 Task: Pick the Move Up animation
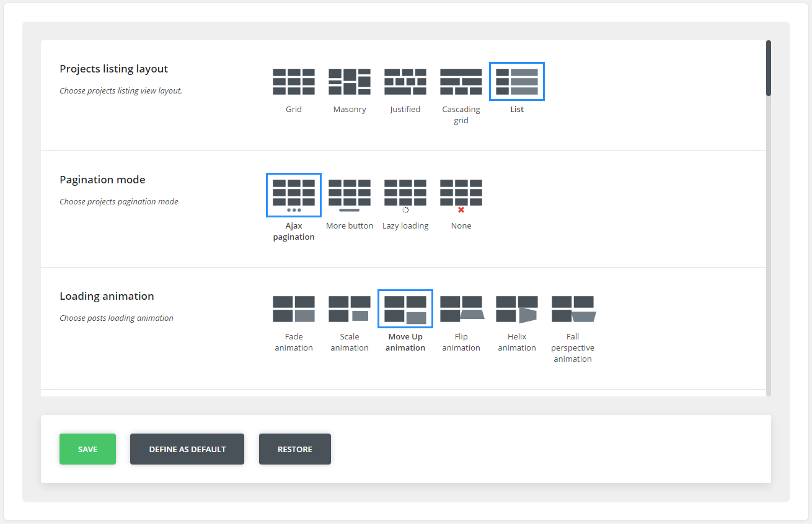(x=405, y=309)
